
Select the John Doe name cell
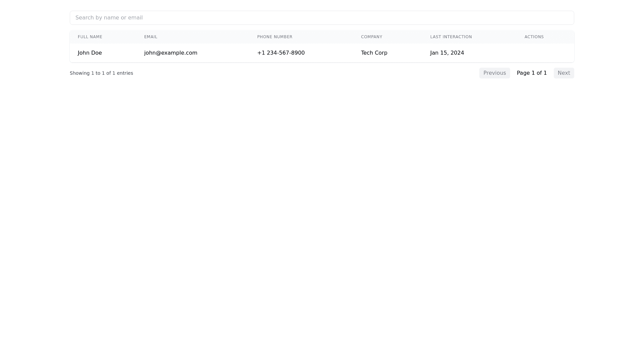tap(90, 53)
